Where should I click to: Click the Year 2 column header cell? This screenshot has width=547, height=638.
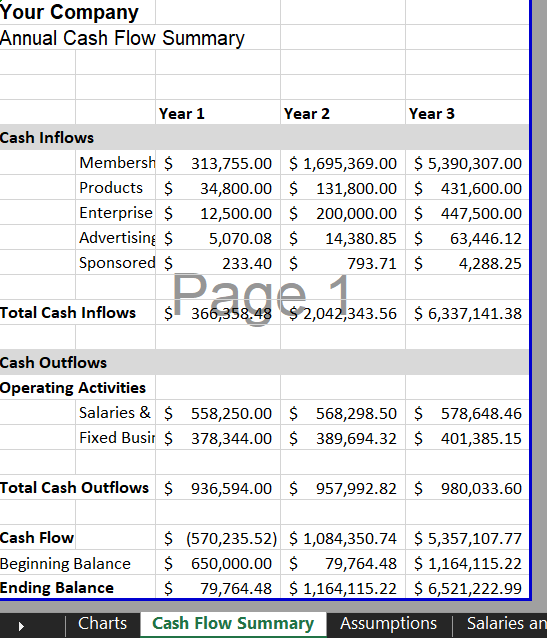343,112
